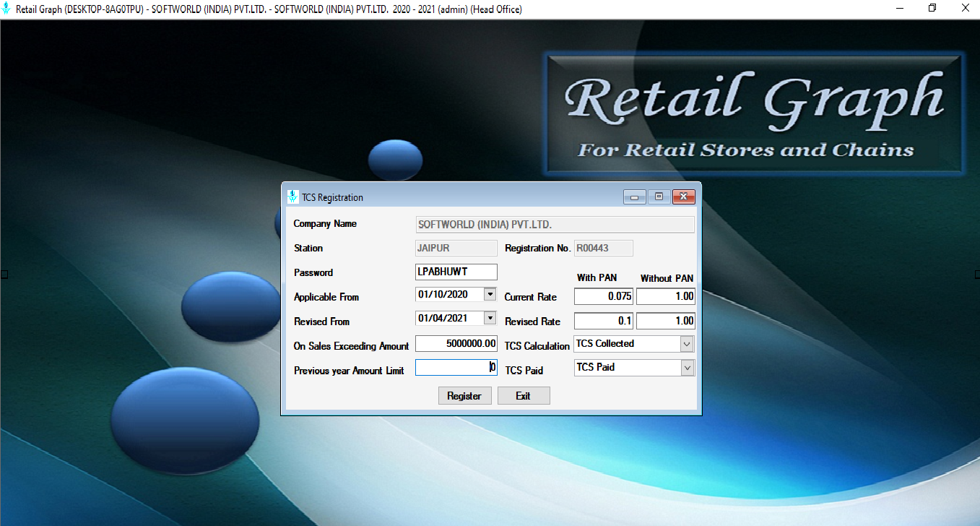
Task: Select the Revised Rate With PAN field
Action: [x=604, y=321]
